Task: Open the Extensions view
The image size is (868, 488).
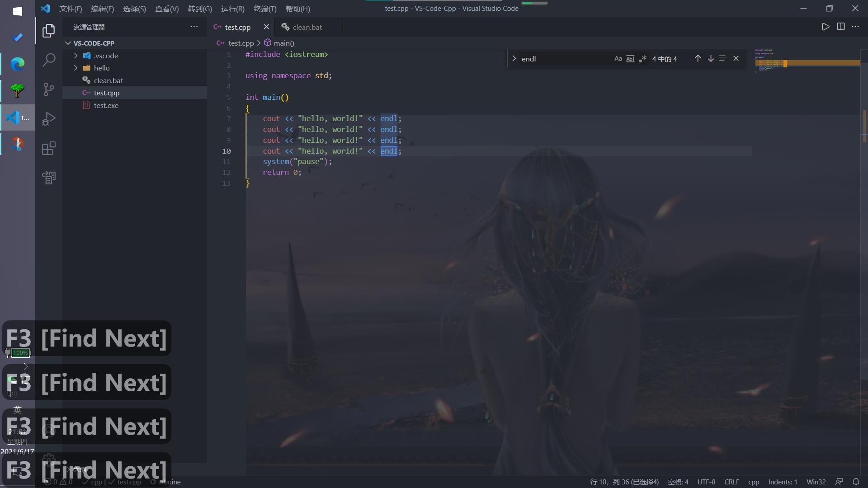Action: click(48, 148)
